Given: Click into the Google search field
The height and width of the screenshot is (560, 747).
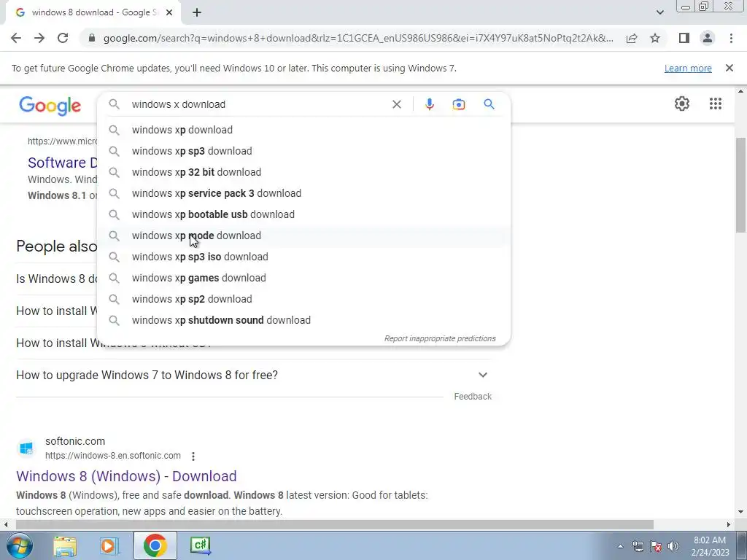Looking at the screenshot, I should pyautogui.click(x=258, y=104).
